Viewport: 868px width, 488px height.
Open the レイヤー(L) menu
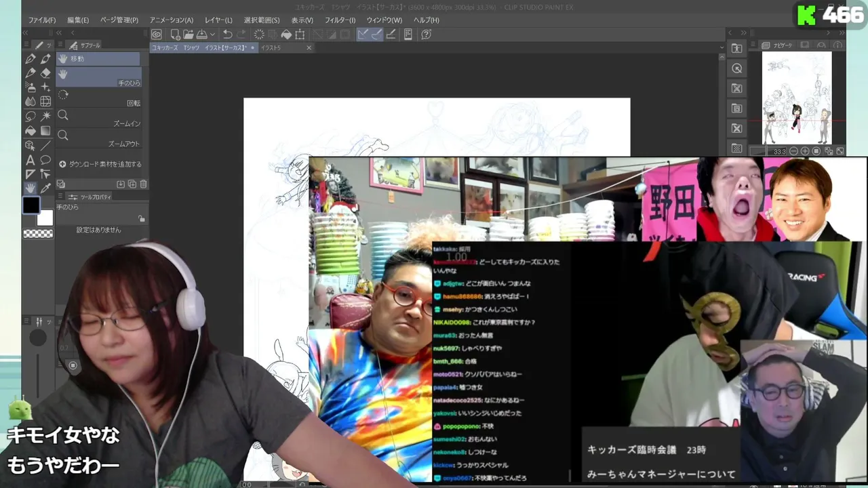[x=218, y=20]
